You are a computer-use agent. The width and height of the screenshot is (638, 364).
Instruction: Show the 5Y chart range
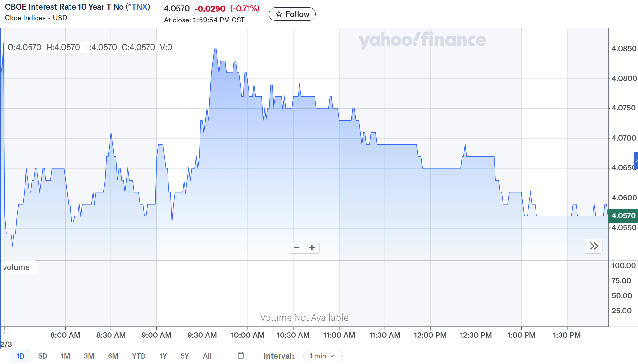point(185,356)
